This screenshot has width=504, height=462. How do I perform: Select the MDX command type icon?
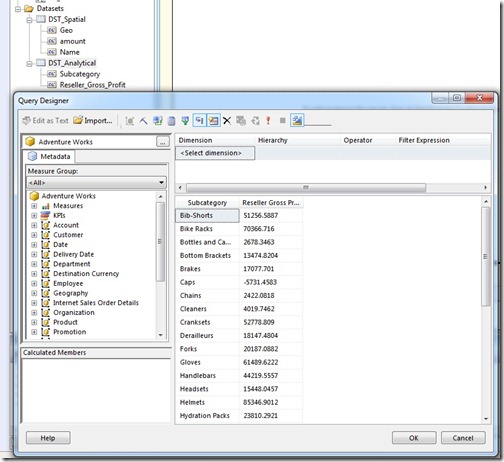pyautogui.click(x=130, y=121)
